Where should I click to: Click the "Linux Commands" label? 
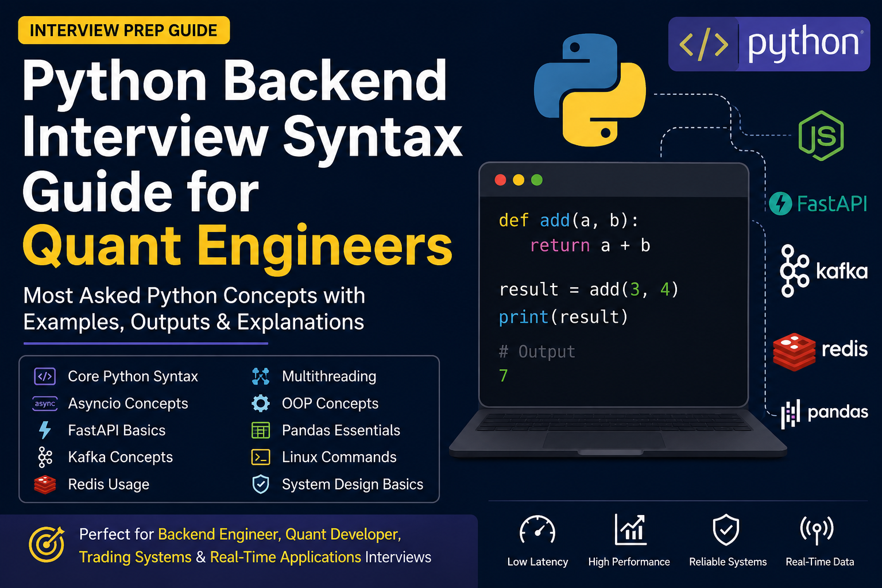click(x=339, y=457)
